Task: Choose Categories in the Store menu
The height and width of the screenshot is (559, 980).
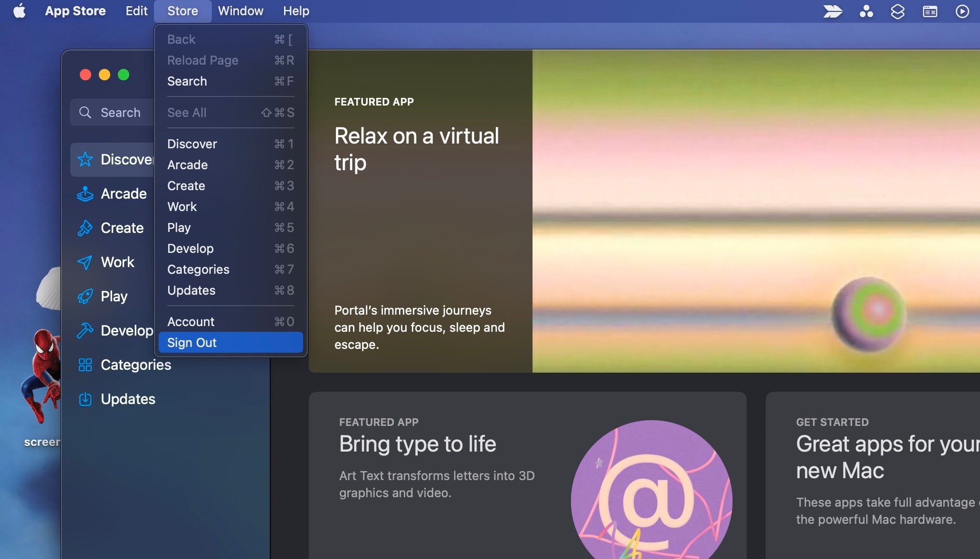Action: tap(231, 270)
